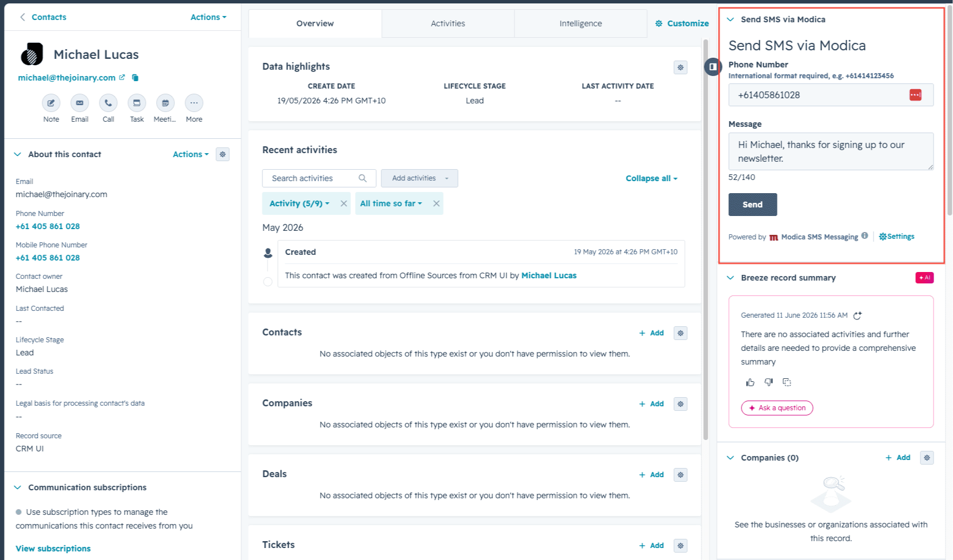Click Michael Lucas link in Created activity
Screen dimensions: 953x560
(549, 275)
